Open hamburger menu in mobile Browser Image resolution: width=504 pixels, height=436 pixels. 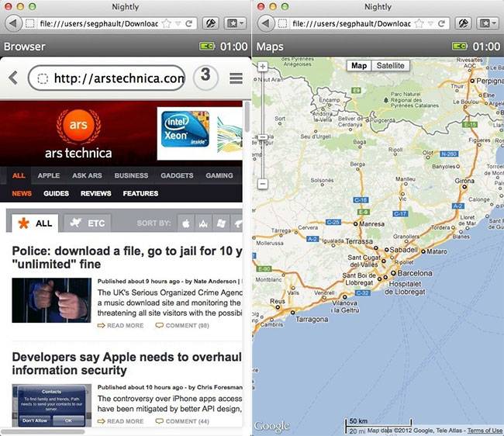tap(236, 78)
